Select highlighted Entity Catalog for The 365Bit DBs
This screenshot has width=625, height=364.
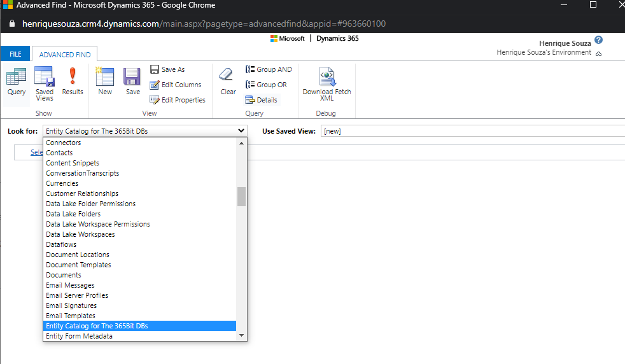139,326
